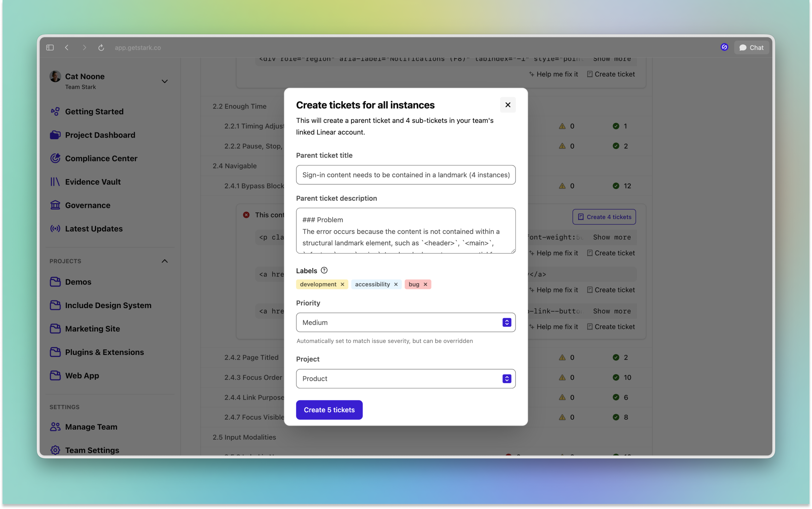Remove the bug label
The height and width of the screenshot is (509, 812).
click(x=425, y=284)
